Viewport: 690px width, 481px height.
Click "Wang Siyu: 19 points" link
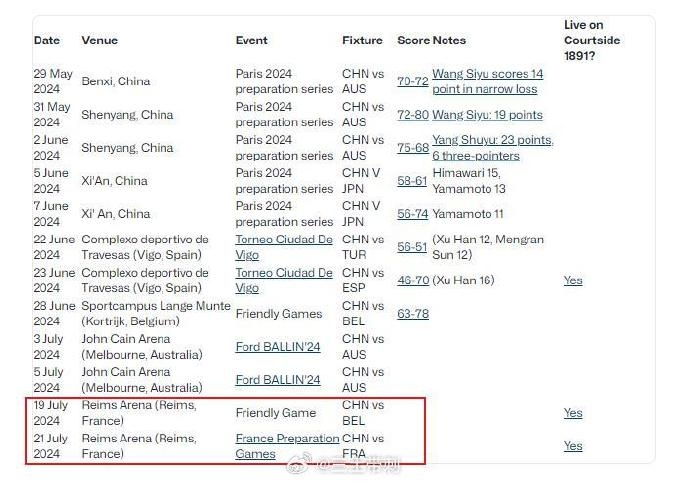point(487,115)
